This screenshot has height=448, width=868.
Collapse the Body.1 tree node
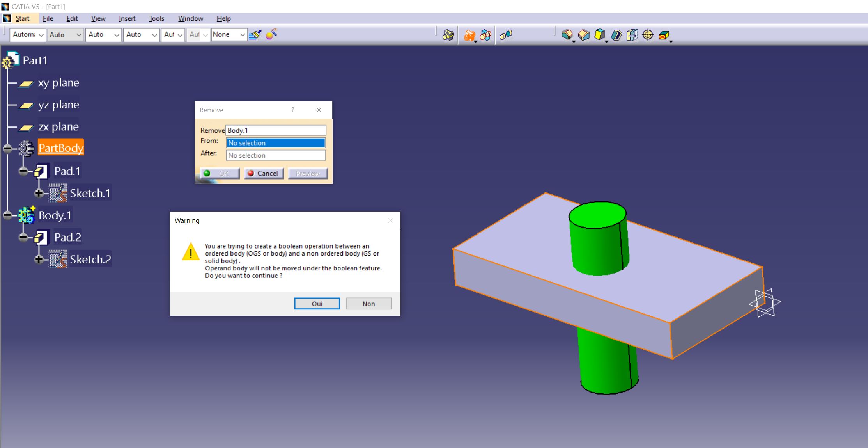click(x=7, y=215)
